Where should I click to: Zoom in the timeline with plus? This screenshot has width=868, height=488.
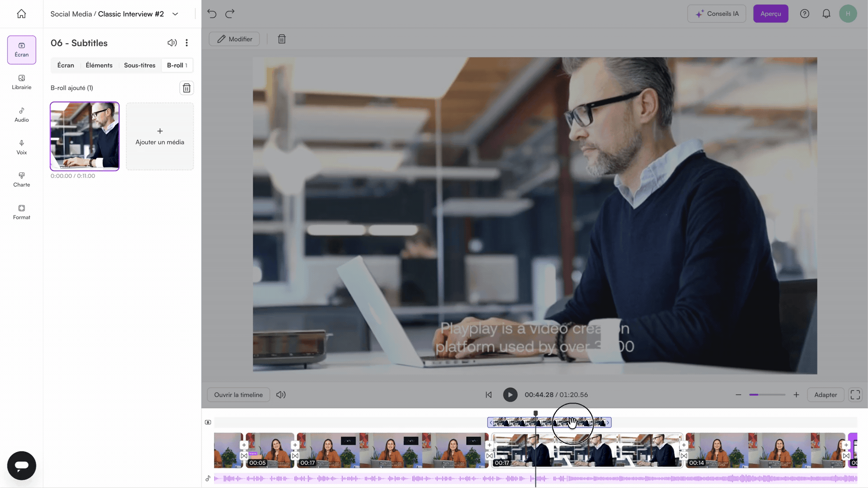click(796, 394)
